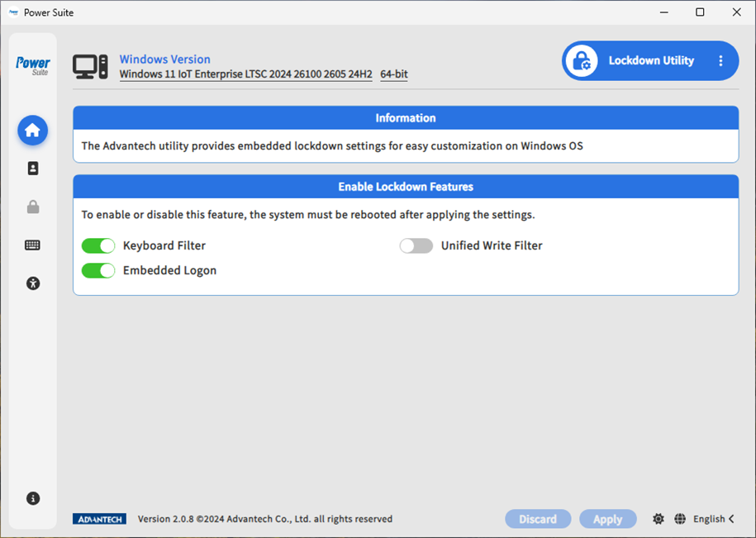Go to the Home page in sidebar
756x538 pixels.
point(33,131)
